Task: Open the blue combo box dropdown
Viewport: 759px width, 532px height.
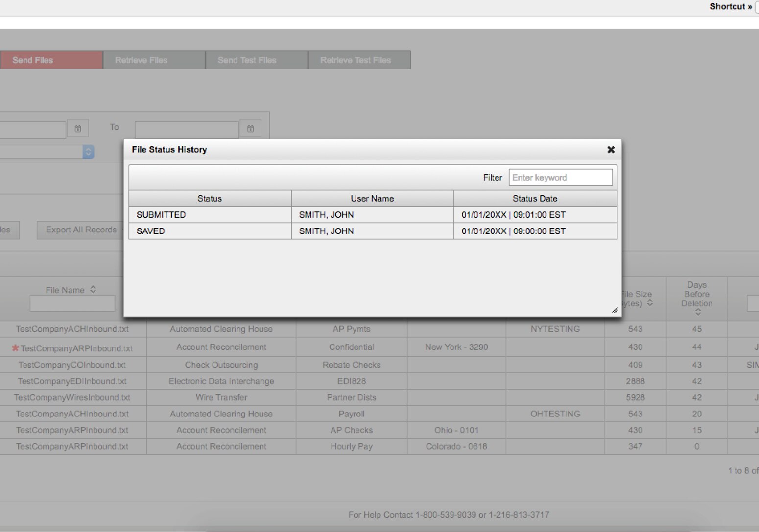Action: click(88, 152)
